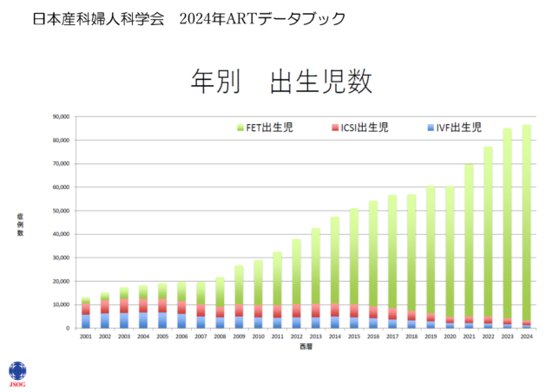Screen dimensions: 559x392
Task: Click the 2015 bar's green segment
Action: (x=354, y=257)
